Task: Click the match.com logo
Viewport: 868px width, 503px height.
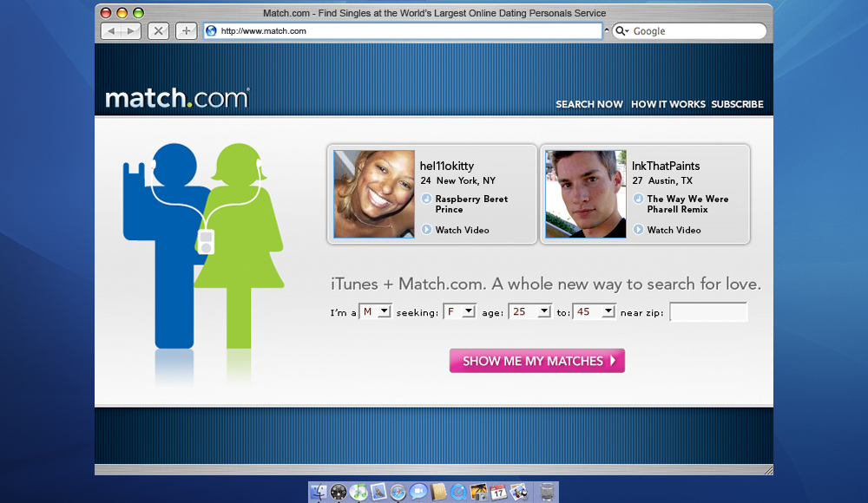Action: [x=177, y=97]
